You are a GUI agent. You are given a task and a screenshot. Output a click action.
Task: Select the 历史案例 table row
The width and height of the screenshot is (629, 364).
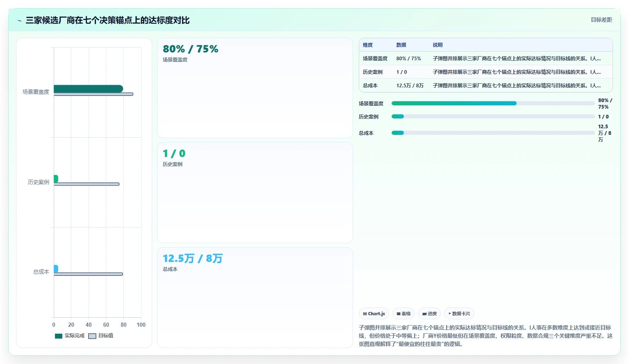pos(486,72)
